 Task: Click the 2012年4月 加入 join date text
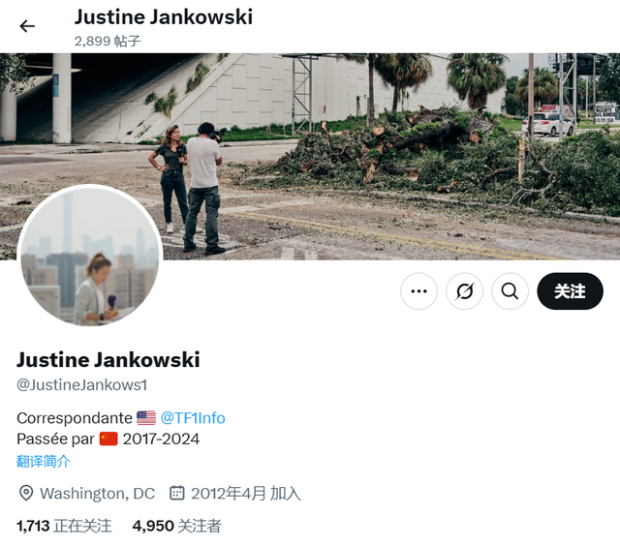(246, 493)
